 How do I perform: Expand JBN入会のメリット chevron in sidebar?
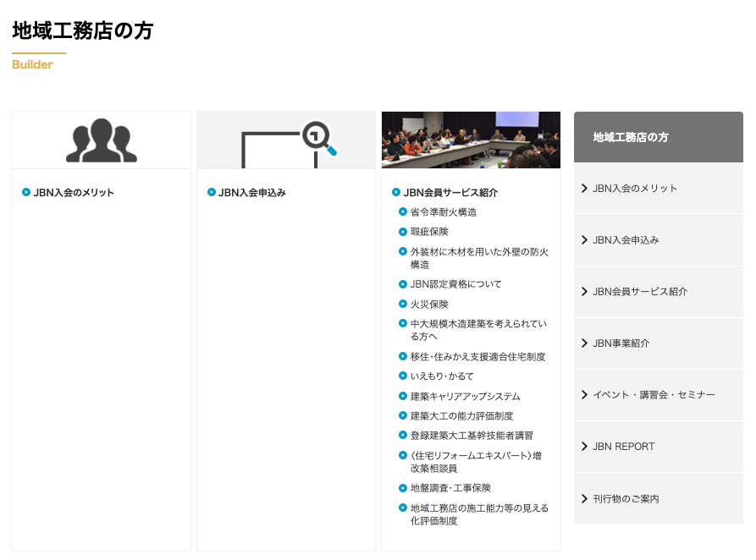pyautogui.click(x=584, y=188)
